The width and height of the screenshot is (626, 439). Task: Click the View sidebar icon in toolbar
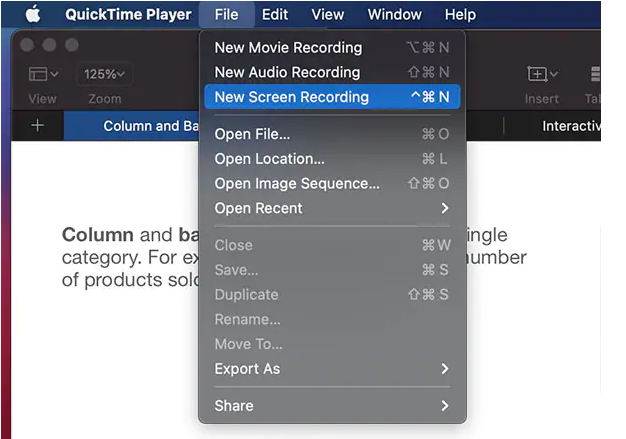coord(43,74)
